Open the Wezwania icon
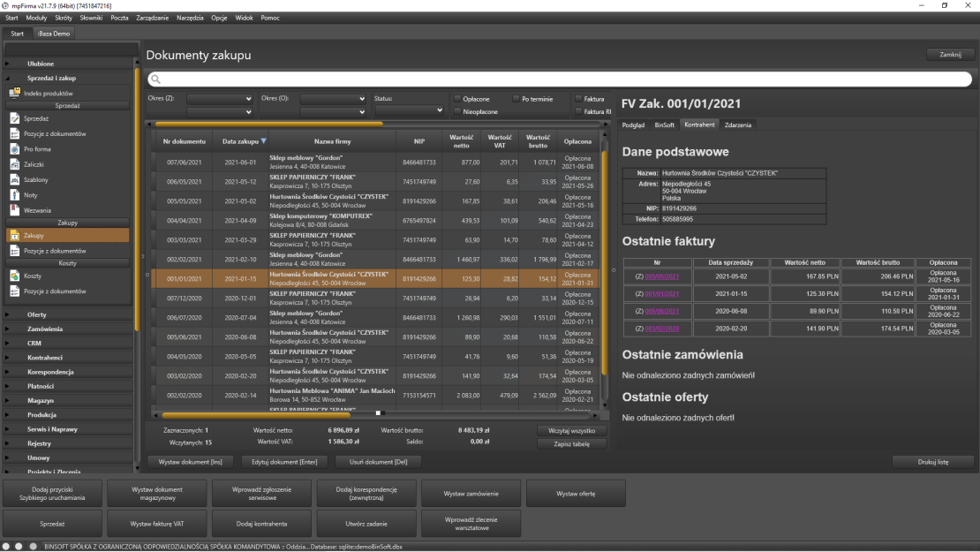Screen dimensions: 980x552 click(x=14, y=210)
